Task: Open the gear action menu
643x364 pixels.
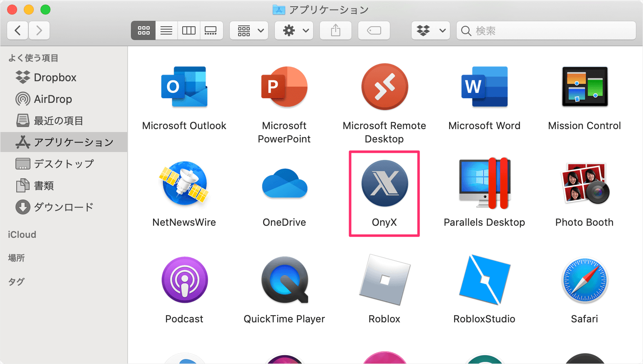Action: (294, 30)
